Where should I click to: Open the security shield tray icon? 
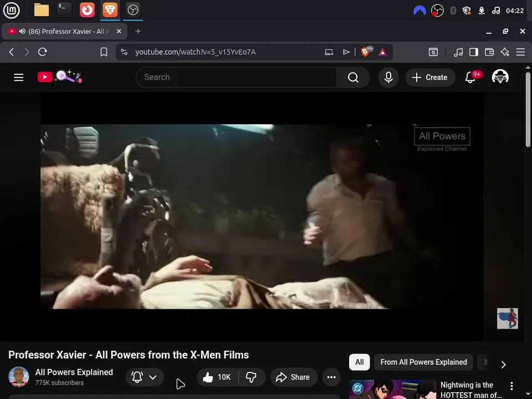click(x=467, y=11)
